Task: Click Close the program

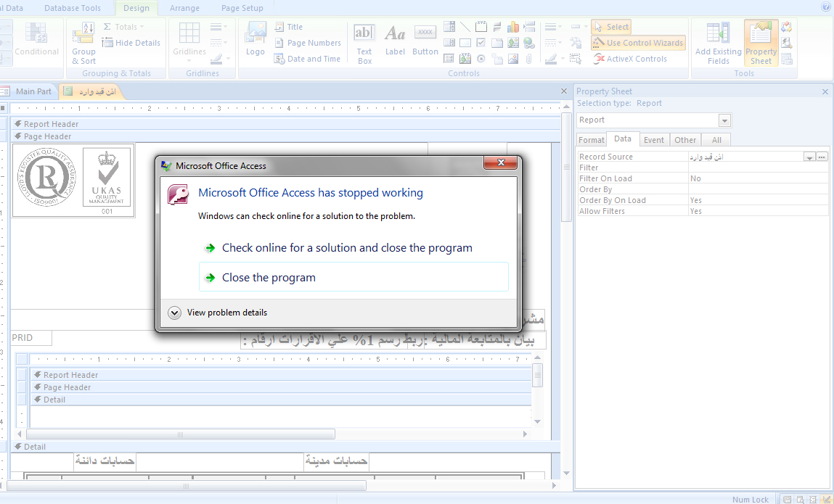Action: [x=353, y=277]
